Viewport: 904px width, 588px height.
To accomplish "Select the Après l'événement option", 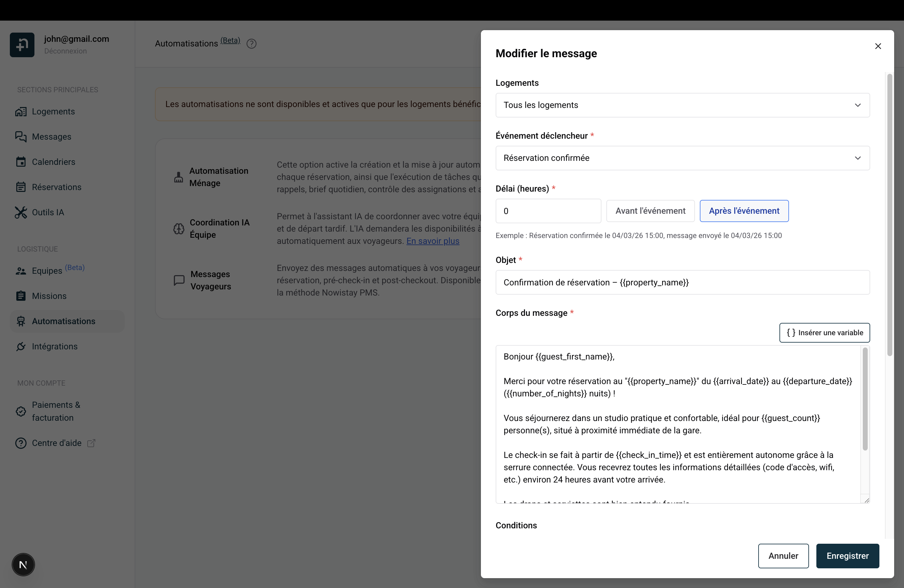I will 744,211.
